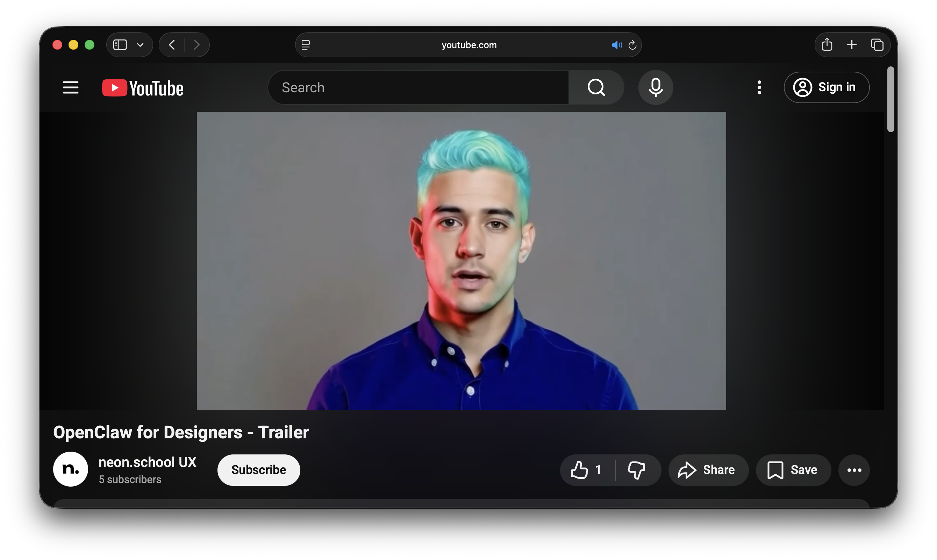This screenshot has width=937, height=560.
Task: Save the video to a playlist
Action: (793, 470)
